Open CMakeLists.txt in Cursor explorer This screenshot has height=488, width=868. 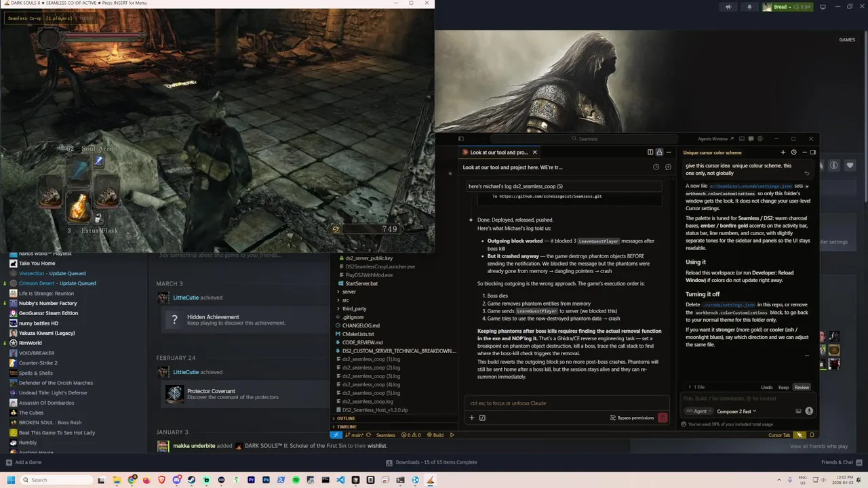pos(358,334)
